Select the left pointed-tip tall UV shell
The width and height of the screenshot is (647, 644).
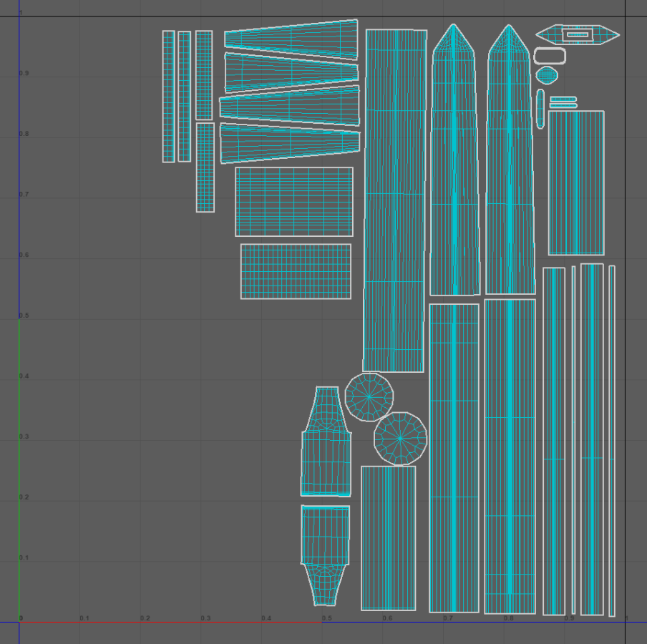point(454,160)
